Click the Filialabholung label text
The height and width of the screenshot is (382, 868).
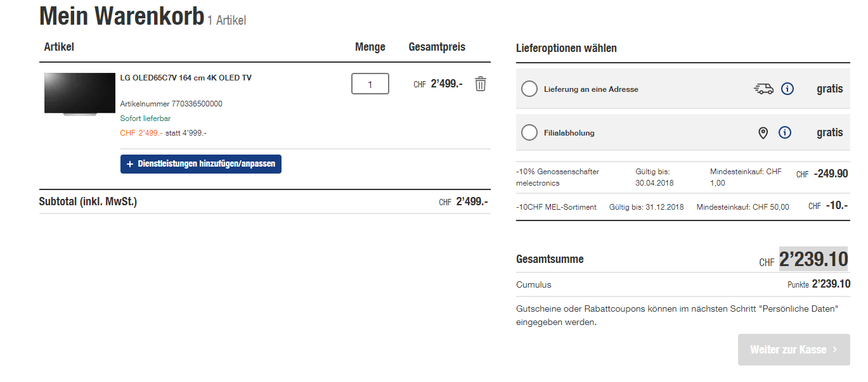(x=569, y=133)
